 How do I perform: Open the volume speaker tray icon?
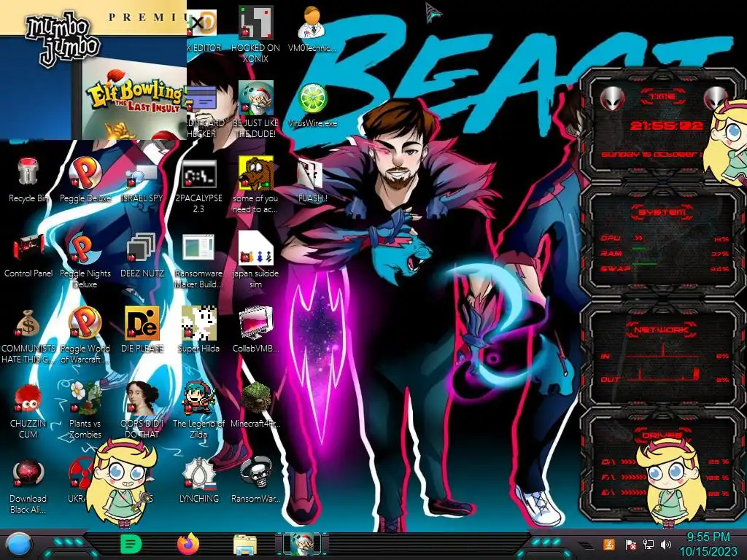coord(666,544)
